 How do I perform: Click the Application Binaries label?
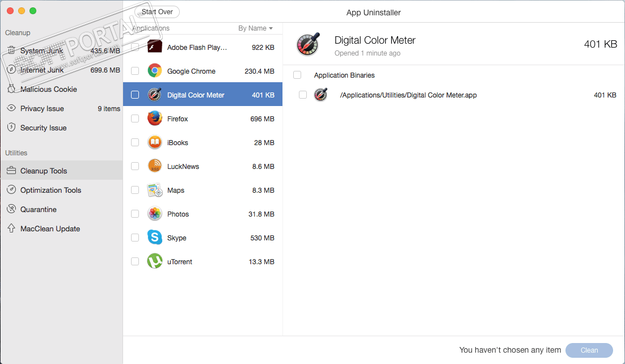[344, 75]
